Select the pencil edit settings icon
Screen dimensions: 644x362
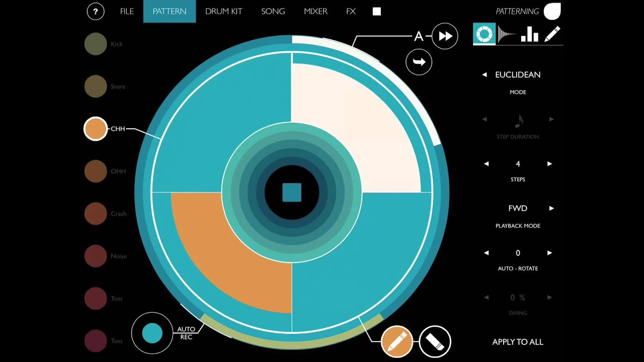tap(552, 34)
